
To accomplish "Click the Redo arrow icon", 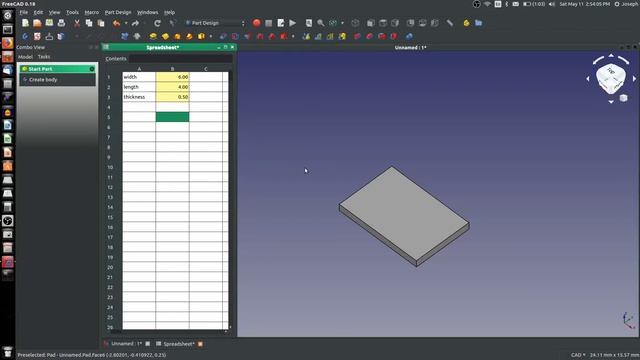I will [136, 23].
